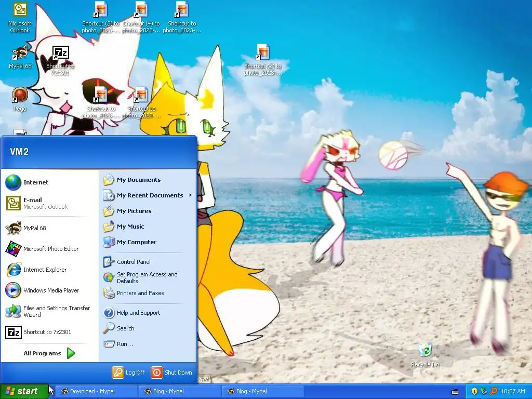Open Help and Support
The height and width of the screenshot is (399, 532).
click(x=148, y=313)
